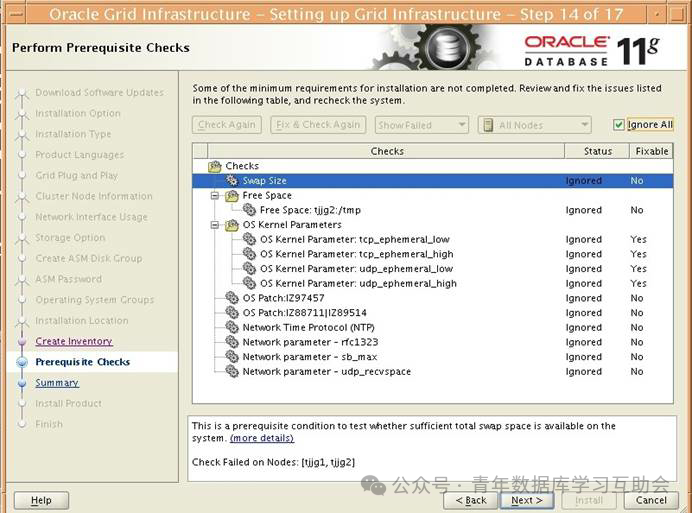Image resolution: width=692 pixels, height=513 pixels.
Task: Click the Status column header
Action: tap(598, 151)
